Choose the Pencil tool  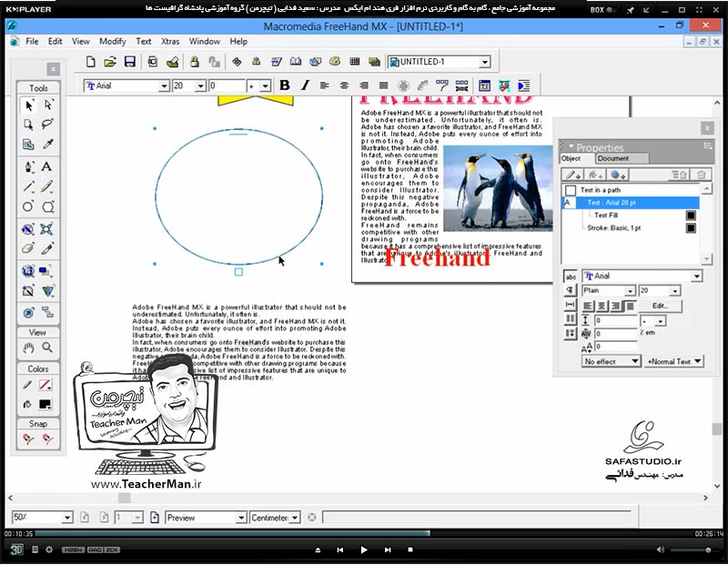click(x=47, y=187)
